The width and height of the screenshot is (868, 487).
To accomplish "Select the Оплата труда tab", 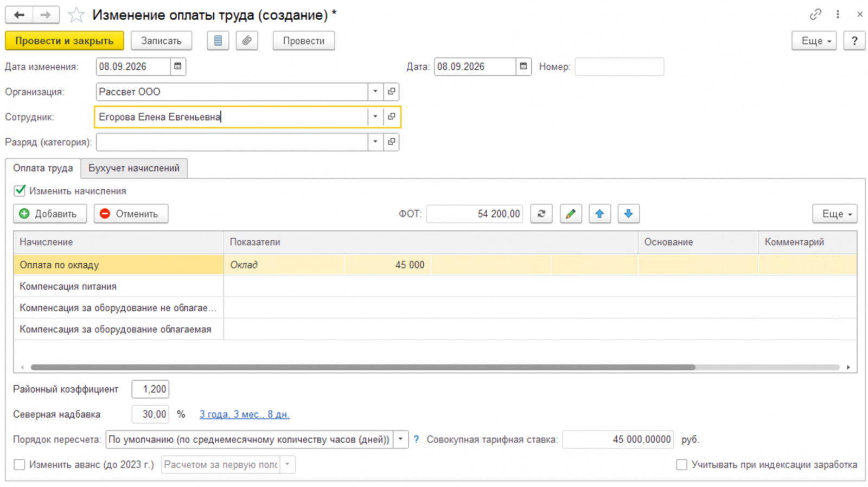I will [x=43, y=168].
